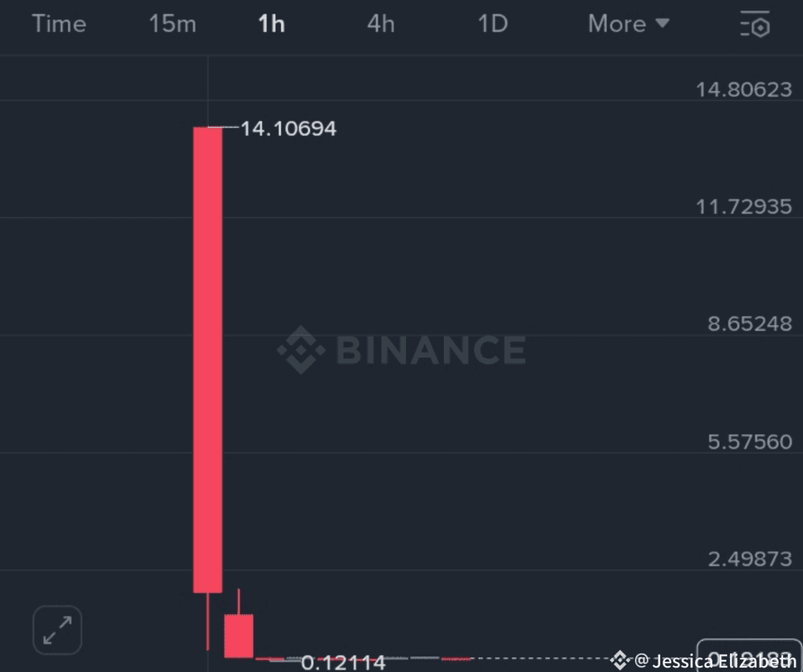Click the second smaller red candle
Image resolution: width=803 pixels, height=672 pixels.
pyautogui.click(x=239, y=636)
